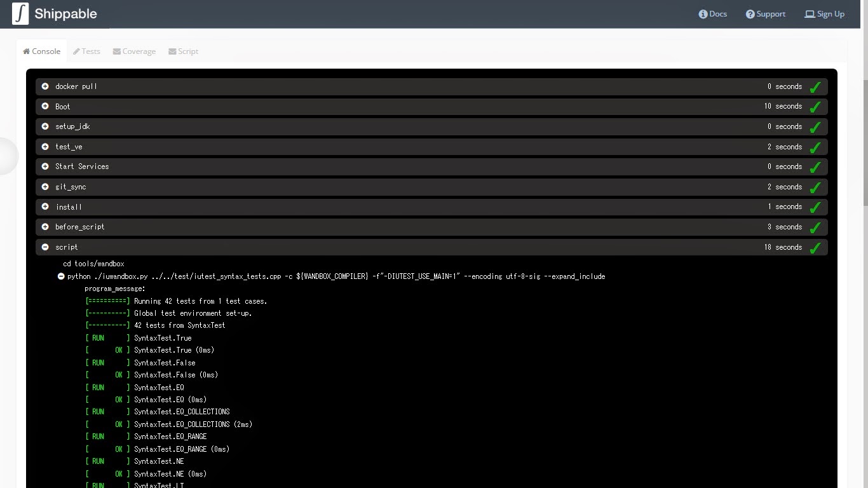
Task: Click the home icon on the Console tab
Action: coord(26,51)
